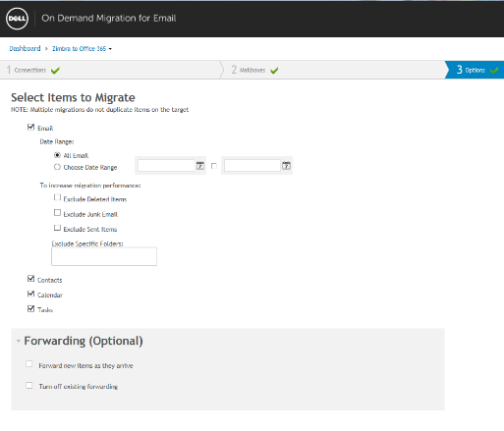The width and height of the screenshot is (504, 431).
Task: Enable Exclude Sent Items
Action: pyautogui.click(x=57, y=228)
